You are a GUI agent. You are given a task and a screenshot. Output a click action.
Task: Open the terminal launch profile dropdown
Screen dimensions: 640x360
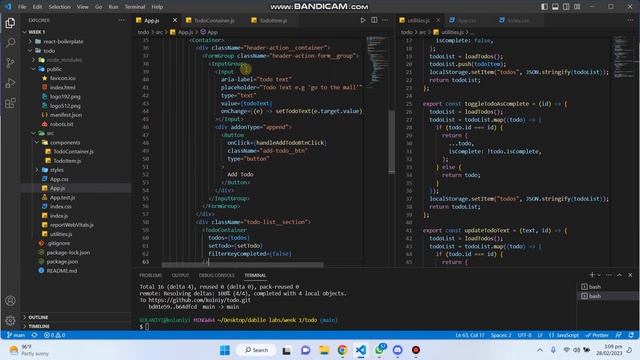point(599,275)
